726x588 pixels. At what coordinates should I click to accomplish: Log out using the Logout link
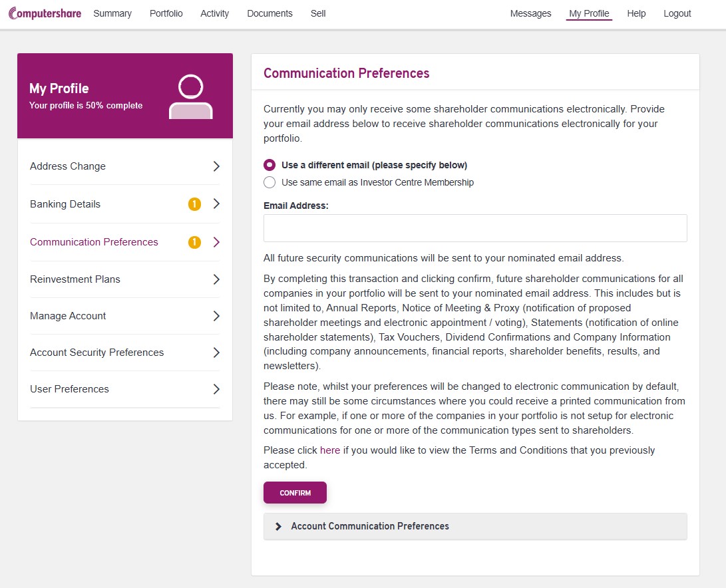click(677, 13)
